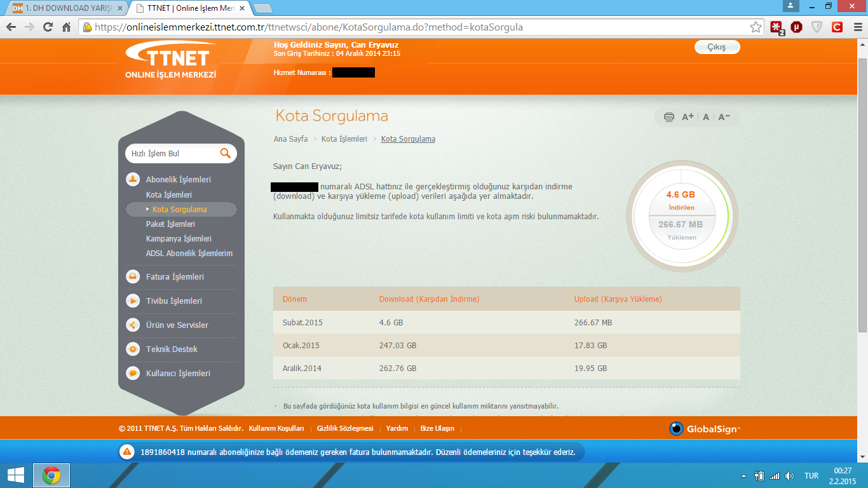Viewport: 868px width, 488px height.
Task: Click Kota İşlemleri breadcrumb link
Action: [x=344, y=139]
